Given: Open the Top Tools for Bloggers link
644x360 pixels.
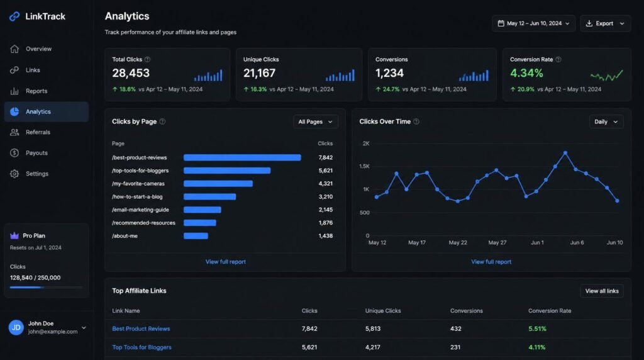Looking at the screenshot, I should [142, 347].
